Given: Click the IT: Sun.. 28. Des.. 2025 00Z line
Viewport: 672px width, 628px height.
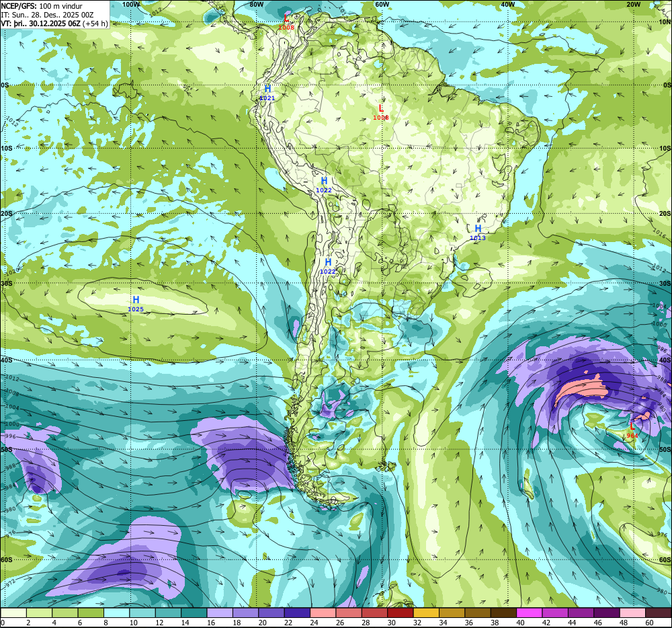Looking at the screenshot, I should coord(47,15).
